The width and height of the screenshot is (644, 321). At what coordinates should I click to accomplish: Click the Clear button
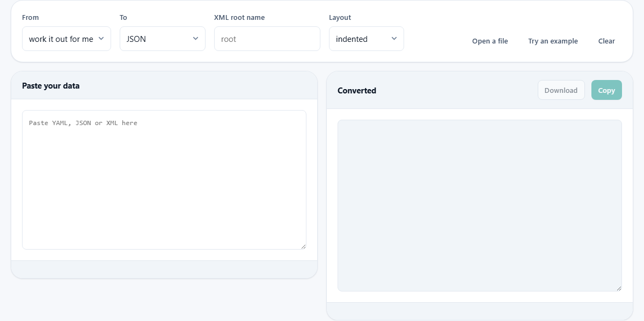coord(606,41)
